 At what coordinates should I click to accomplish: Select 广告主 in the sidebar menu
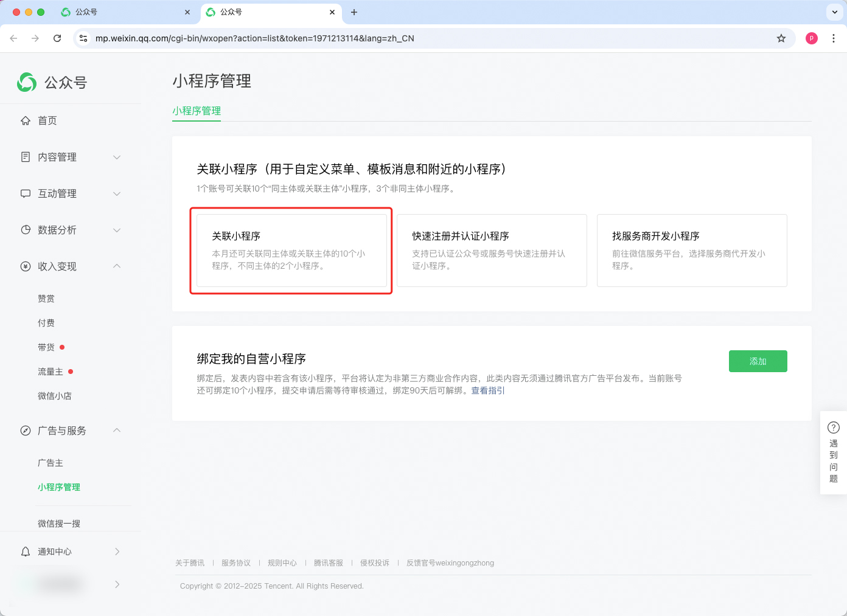tap(51, 463)
